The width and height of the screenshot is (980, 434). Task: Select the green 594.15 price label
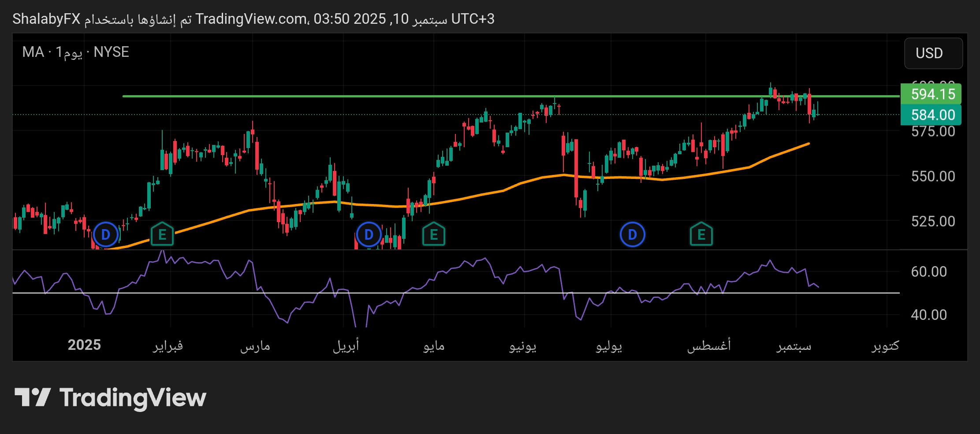click(x=931, y=94)
